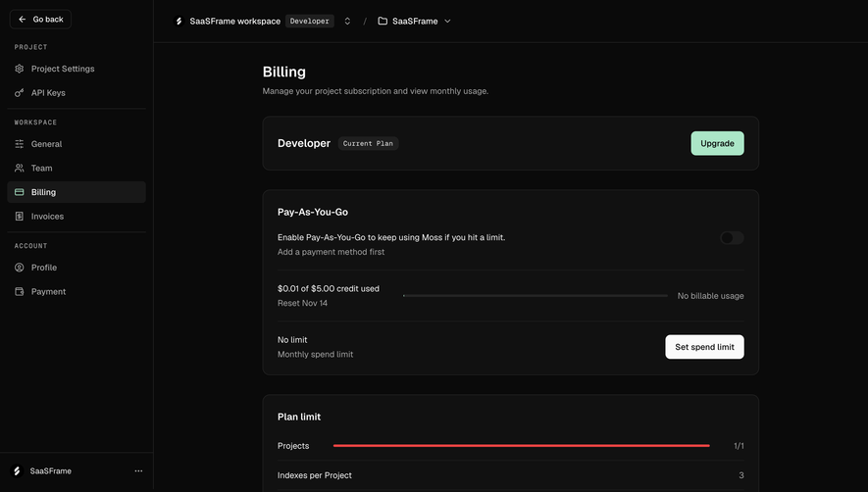Open the three-dots menu beside SaaSFrame account
This screenshot has width=868, height=492.
point(138,471)
